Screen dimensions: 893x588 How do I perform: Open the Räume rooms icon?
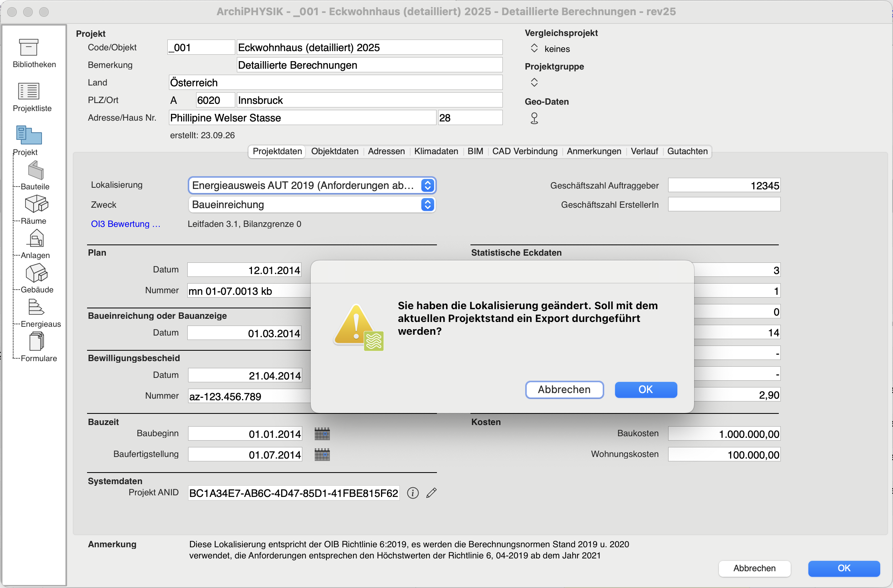coord(36,204)
